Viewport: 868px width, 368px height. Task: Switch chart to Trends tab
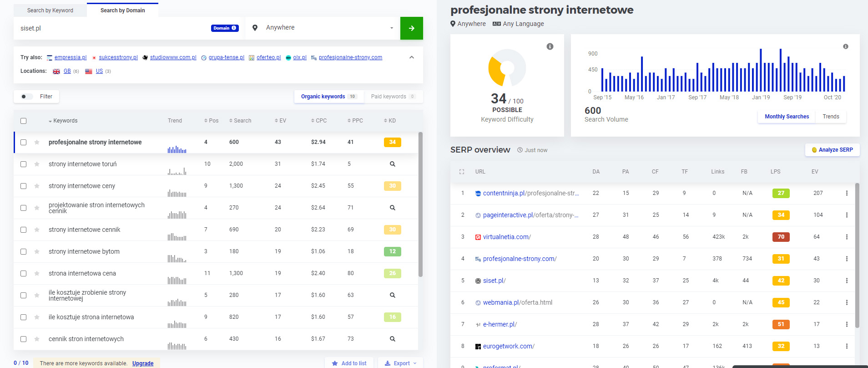(x=831, y=117)
